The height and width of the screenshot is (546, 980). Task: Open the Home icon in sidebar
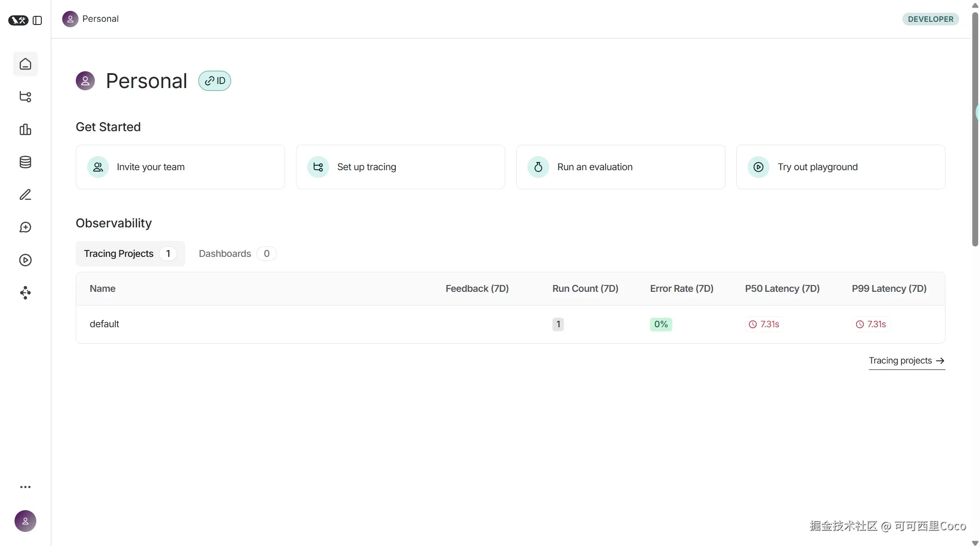pyautogui.click(x=25, y=64)
